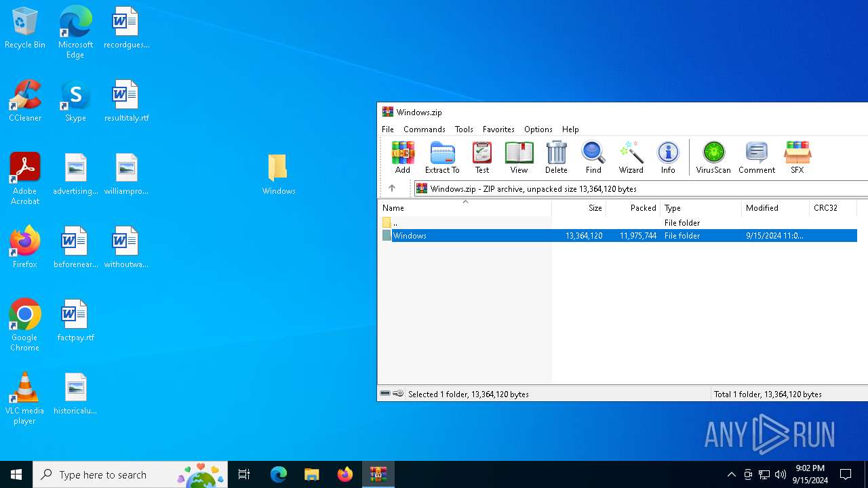This screenshot has height=488, width=868.
Task: Open the Commands menu
Action: coord(425,129)
